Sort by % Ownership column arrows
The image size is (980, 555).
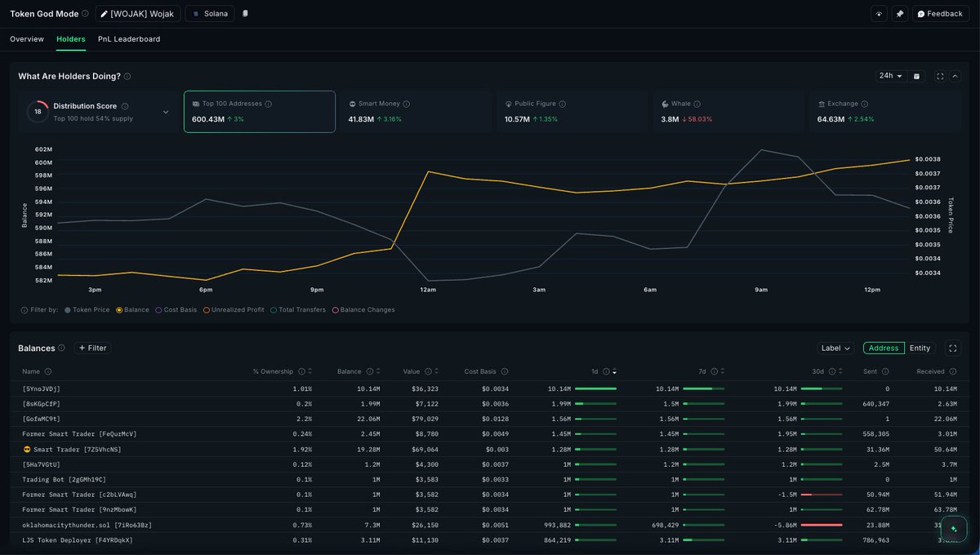click(310, 371)
